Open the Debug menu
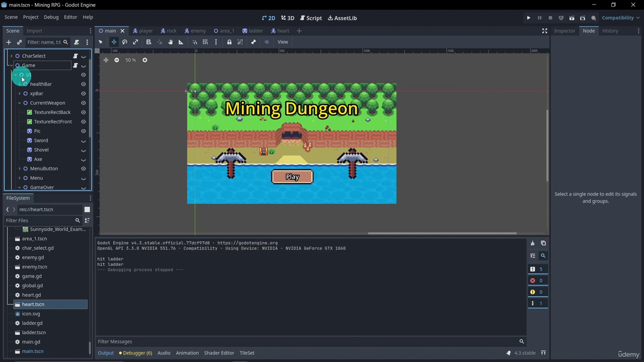Viewport: 644px width, 362px height. (51, 17)
